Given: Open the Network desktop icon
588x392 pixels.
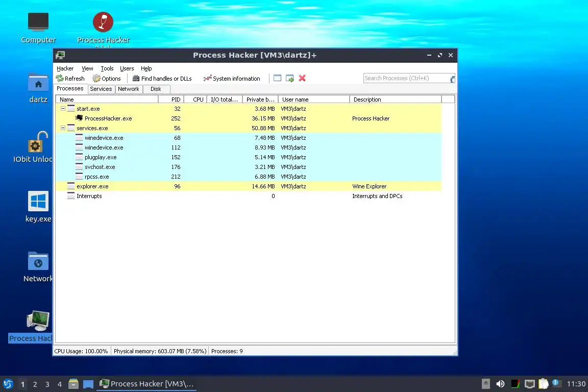Looking at the screenshot, I should tap(38, 267).
